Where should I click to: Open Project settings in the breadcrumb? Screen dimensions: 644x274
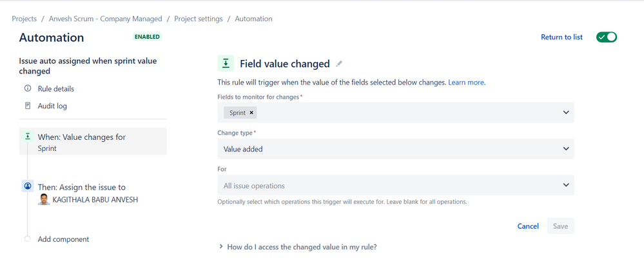[198, 19]
